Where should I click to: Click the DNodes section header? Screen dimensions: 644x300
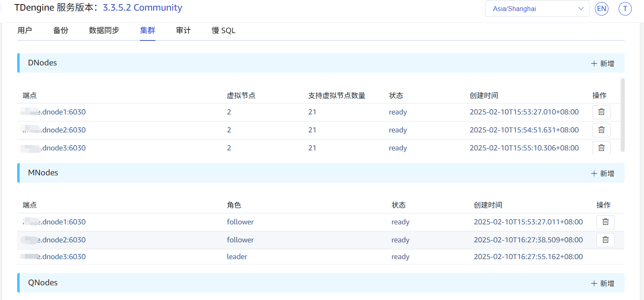[321, 63]
